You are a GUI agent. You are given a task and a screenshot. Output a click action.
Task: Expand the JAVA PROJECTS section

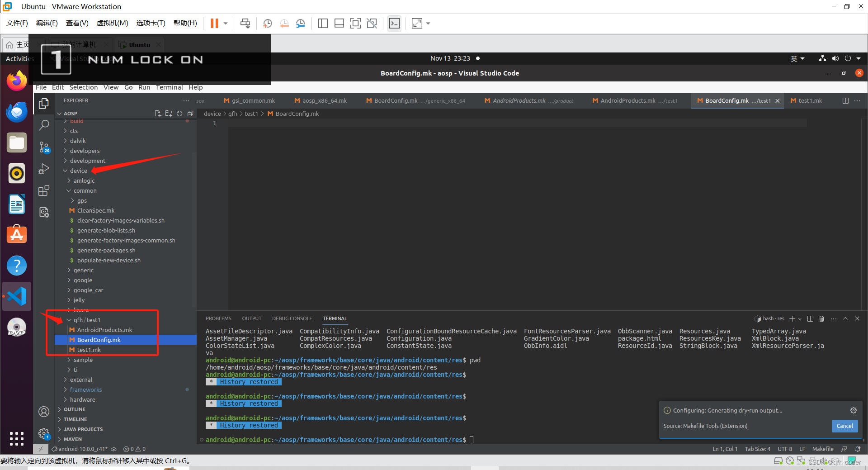[83, 429]
